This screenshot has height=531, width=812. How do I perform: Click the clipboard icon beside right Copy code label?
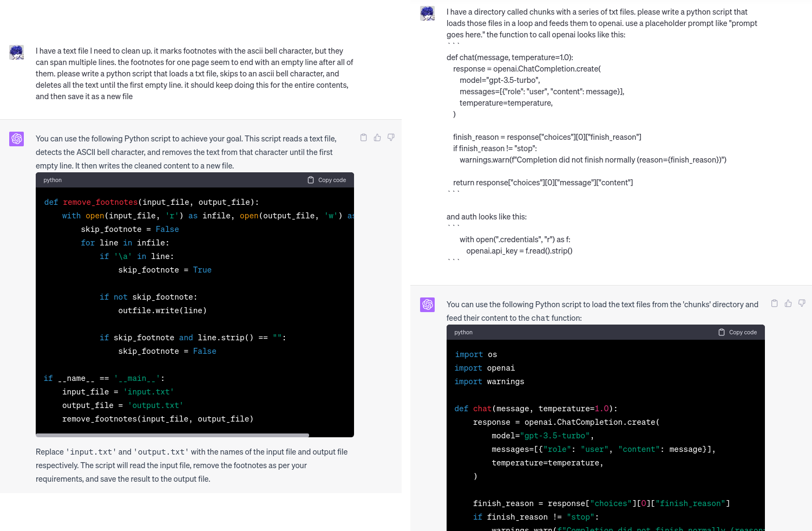[722, 332]
